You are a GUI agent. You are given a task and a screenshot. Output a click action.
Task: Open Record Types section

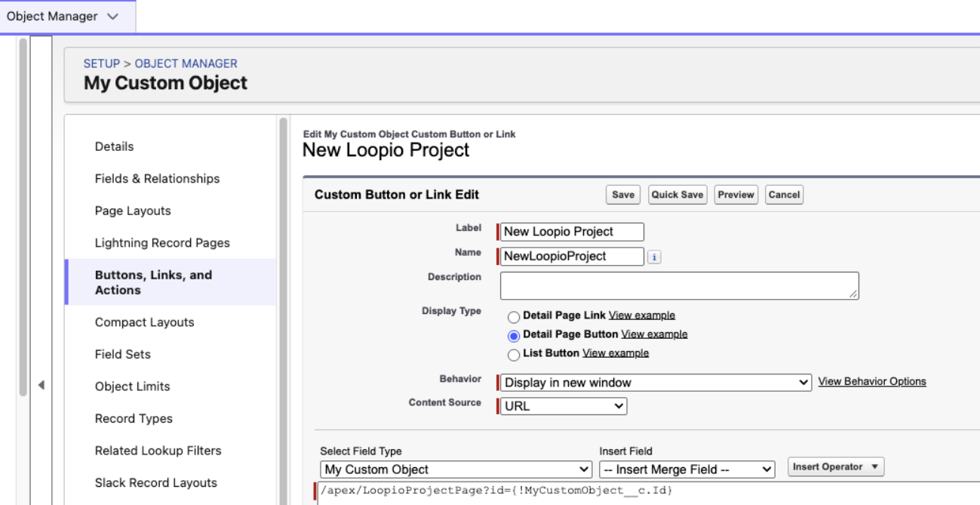(x=134, y=419)
